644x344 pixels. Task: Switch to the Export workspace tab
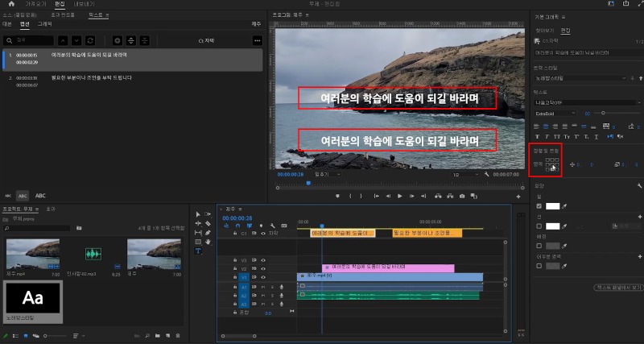click(x=84, y=4)
